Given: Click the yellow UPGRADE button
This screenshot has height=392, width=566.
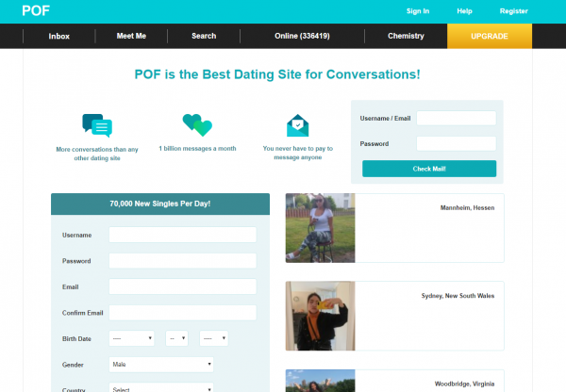Looking at the screenshot, I should tap(490, 36).
